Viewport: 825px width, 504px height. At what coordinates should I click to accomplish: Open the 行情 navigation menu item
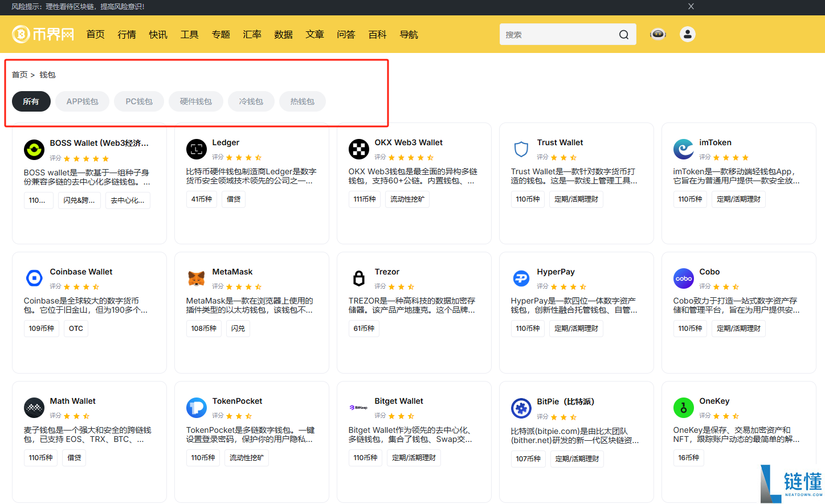127,35
